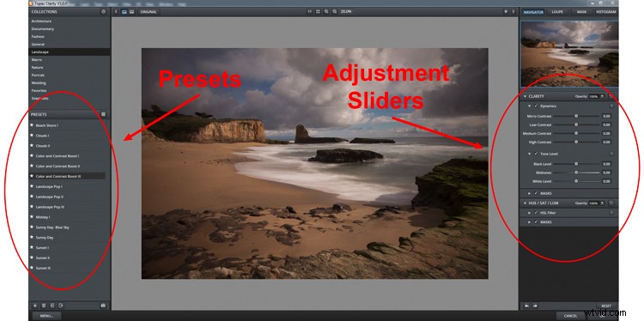The width and height of the screenshot is (644, 321).
Task: Take a snapshot with camera icon
Action: (x=103, y=306)
